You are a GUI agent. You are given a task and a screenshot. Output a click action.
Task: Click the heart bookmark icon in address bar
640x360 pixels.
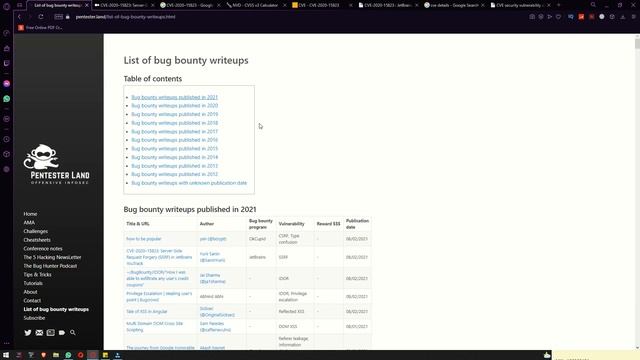pos(558,17)
